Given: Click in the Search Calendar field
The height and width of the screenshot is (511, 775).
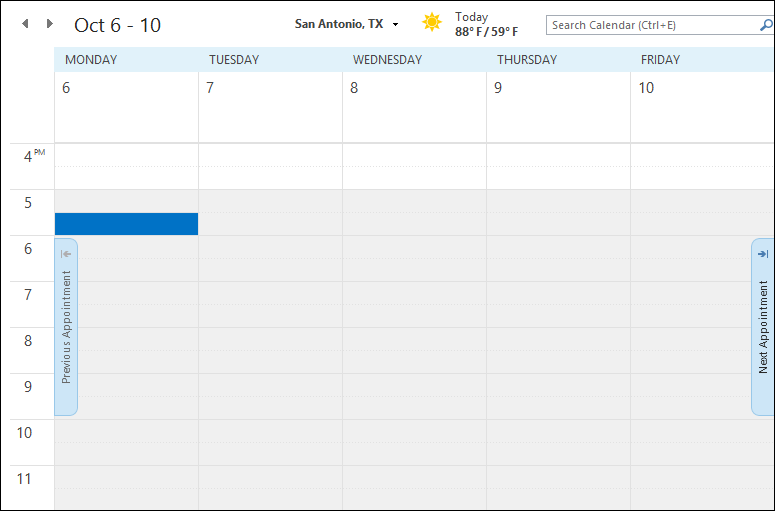Looking at the screenshot, I should click(x=650, y=25).
